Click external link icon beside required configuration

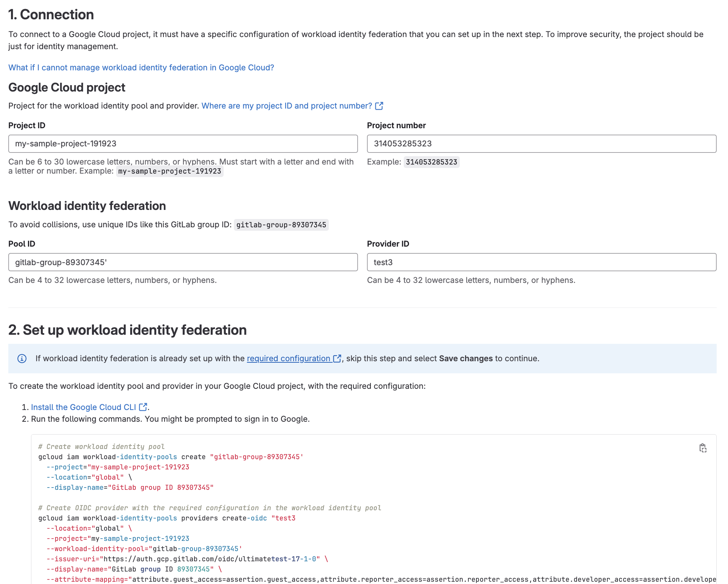337,359
